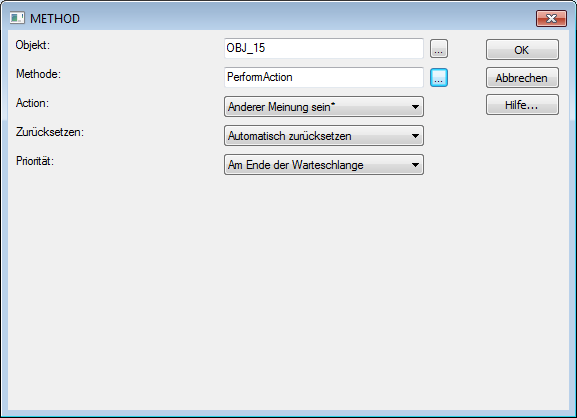Focus the Objekt field containing OBJ_15
Image resolution: width=577 pixels, height=418 pixels.
[324, 48]
